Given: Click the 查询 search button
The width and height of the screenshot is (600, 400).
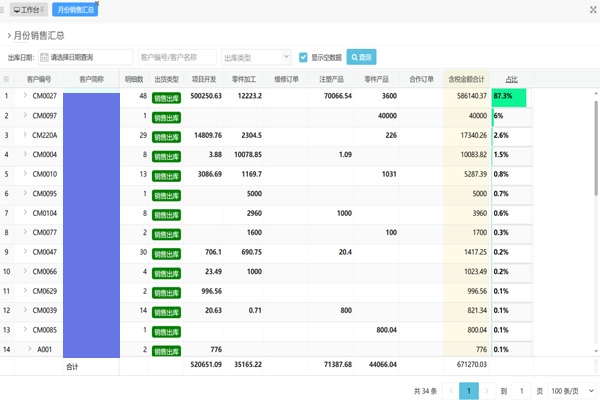Looking at the screenshot, I should 361,57.
